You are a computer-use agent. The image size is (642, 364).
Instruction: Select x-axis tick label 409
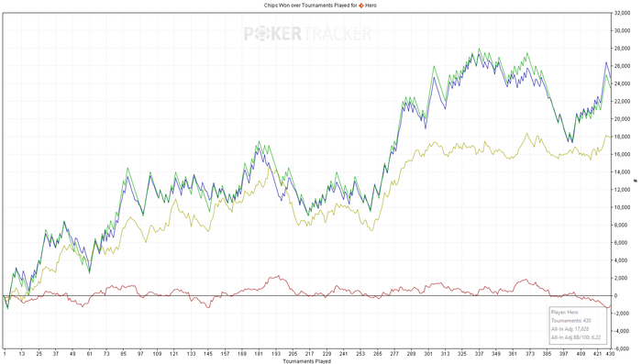click(581, 353)
